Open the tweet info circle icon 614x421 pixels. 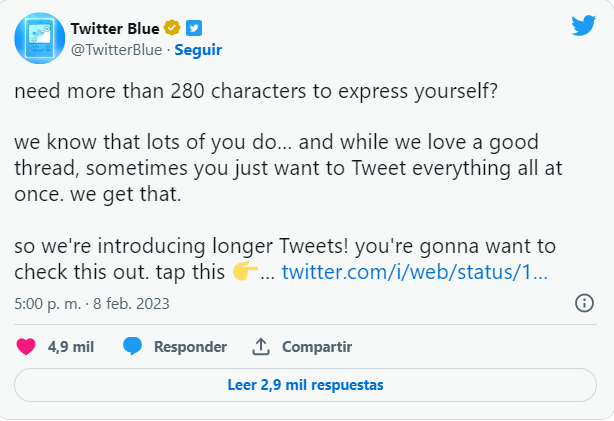pos(584,303)
